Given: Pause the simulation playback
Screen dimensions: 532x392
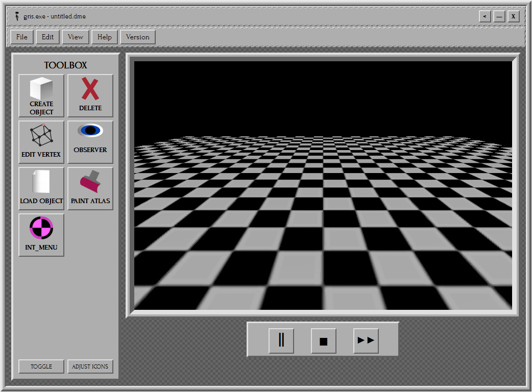Looking at the screenshot, I should tap(281, 340).
